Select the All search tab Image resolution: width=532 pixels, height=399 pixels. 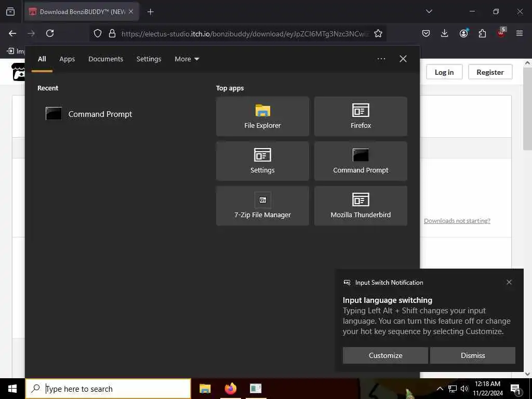[x=42, y=59]
